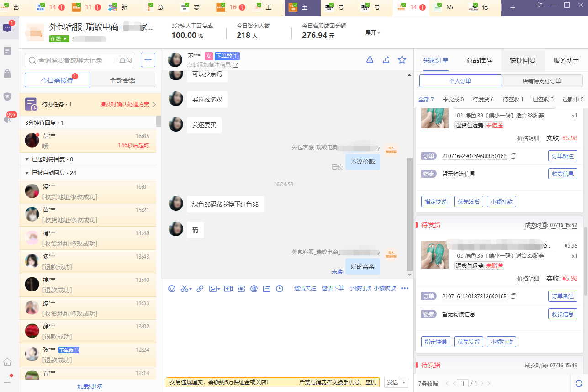Viewport: 588px width, 392px height.
Task: Open the emoji picker in chat toolbar
Action: coord(172,289)
